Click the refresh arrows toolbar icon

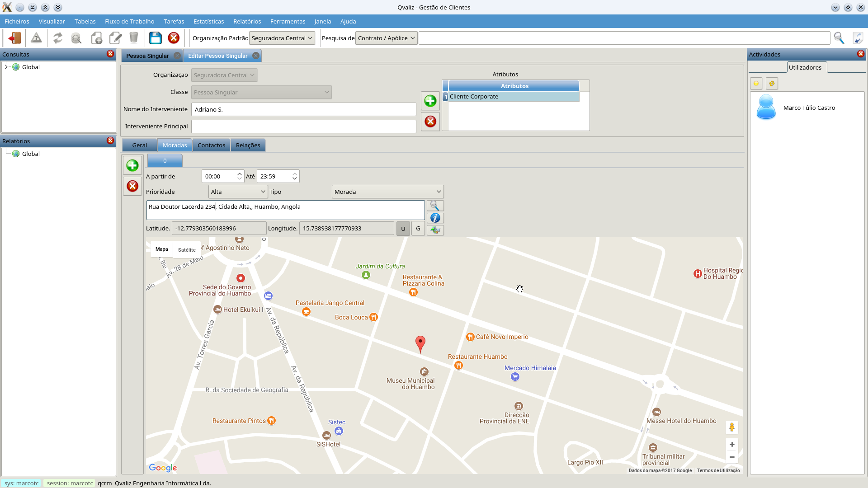point(58,38)
